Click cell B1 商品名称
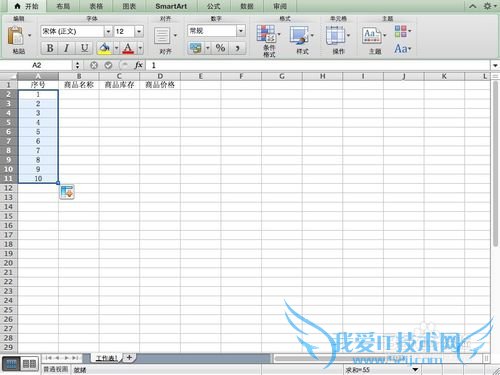Image resolution: width=500 pixels, height=375 pixels. click(79, 85)
